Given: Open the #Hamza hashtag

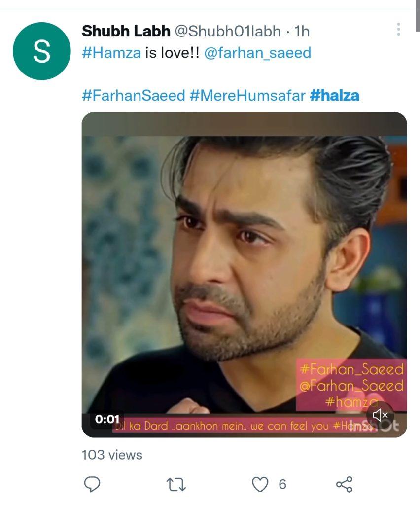Looking at the screenshot, I should 111,52.
